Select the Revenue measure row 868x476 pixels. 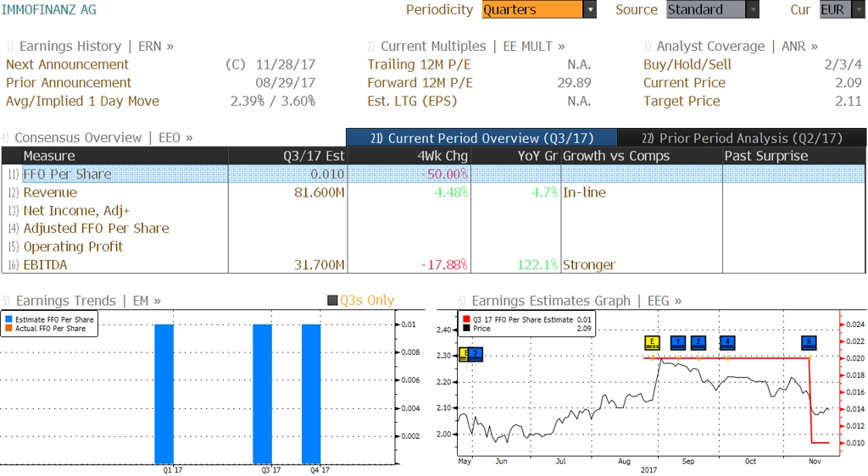click(433, 192)
